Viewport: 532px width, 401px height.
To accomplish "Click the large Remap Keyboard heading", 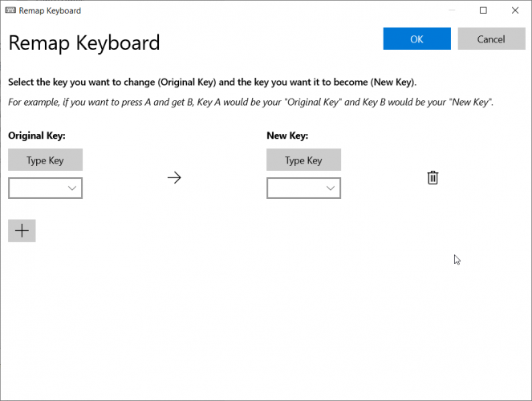I will tap(84, 43).
